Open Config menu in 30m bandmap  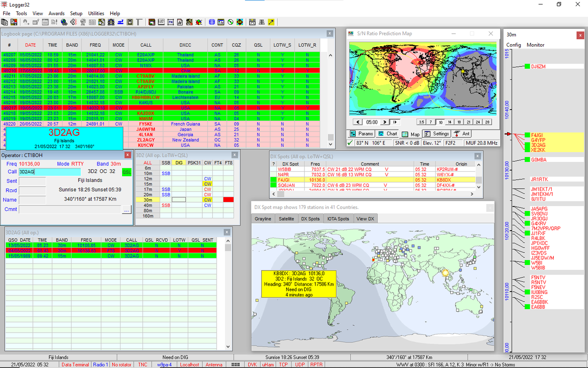point(514,45)
